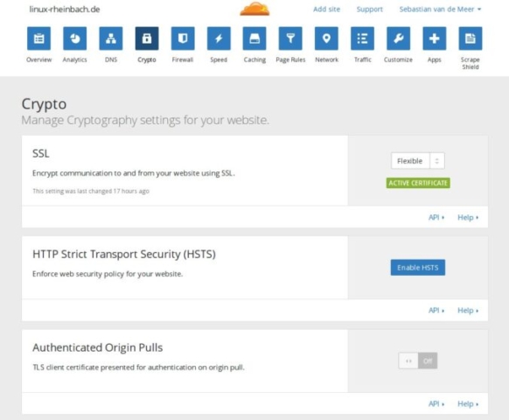
Task: Click the Enable HSTS button
Action: (418, 268)
